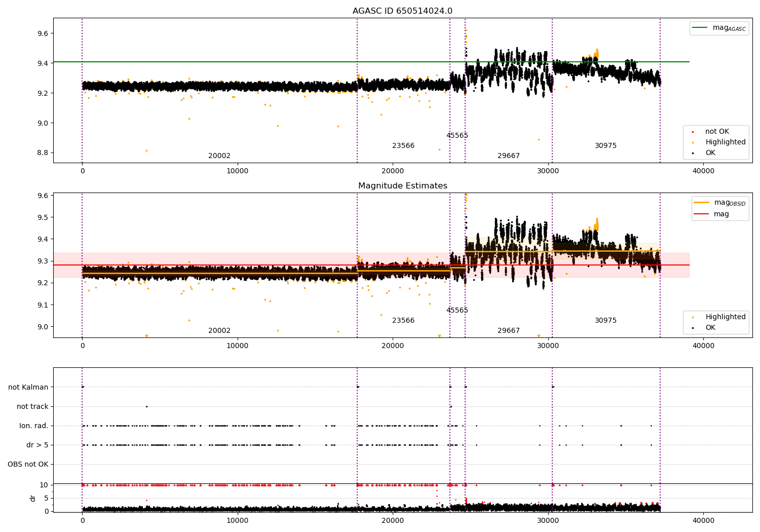This screenshot has height=532, width=760.
Task: Click "29667" in the Magnitude Estimates plot
Action: (x=509, y=331)
